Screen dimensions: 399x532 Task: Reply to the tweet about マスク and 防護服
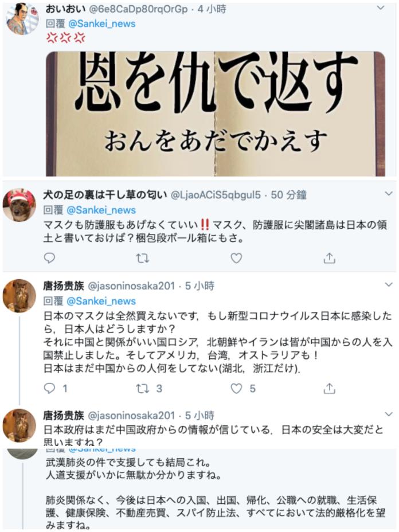49,258
